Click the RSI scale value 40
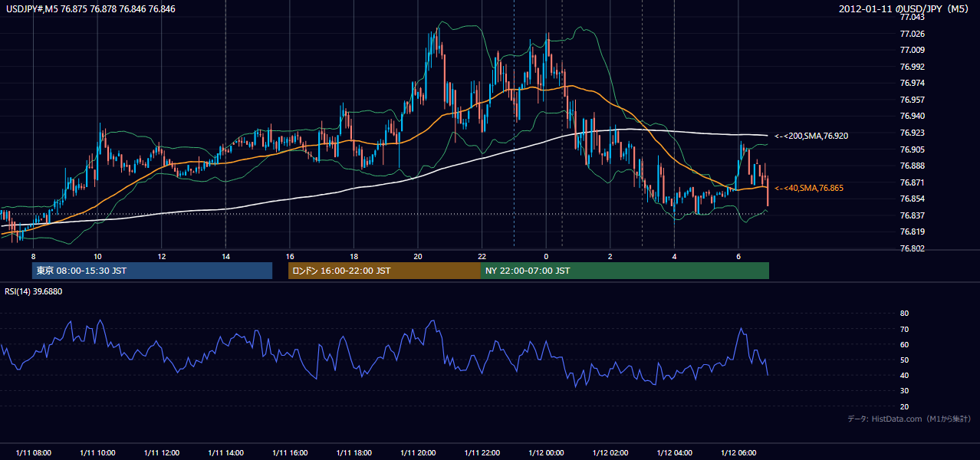980x460 pixels. tap(904, 375)
